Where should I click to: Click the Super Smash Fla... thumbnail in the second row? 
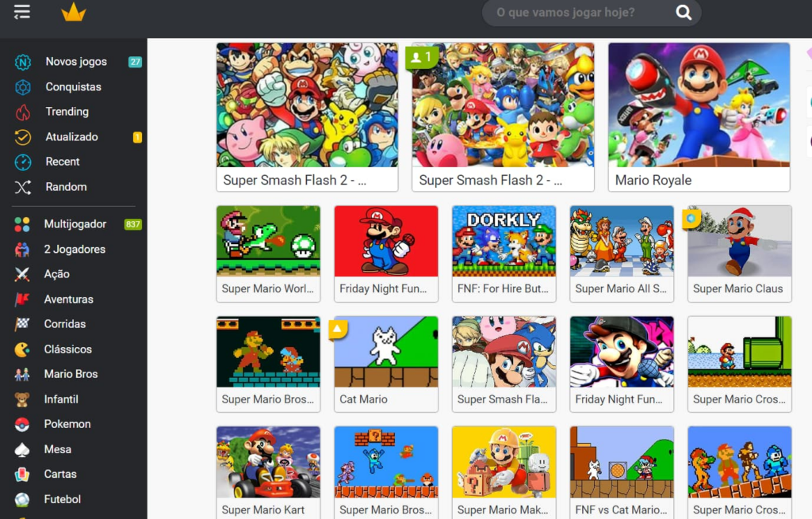[x=504, y=352]
